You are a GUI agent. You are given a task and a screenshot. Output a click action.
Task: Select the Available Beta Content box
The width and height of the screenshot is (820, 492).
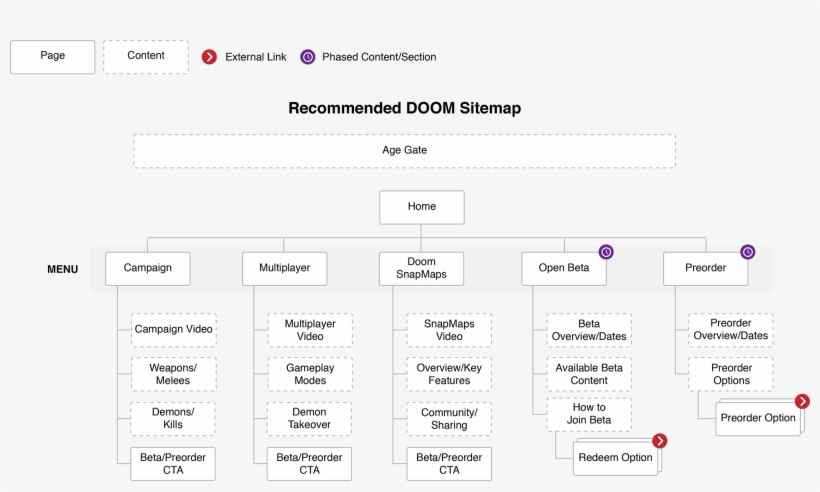point(589,374)
